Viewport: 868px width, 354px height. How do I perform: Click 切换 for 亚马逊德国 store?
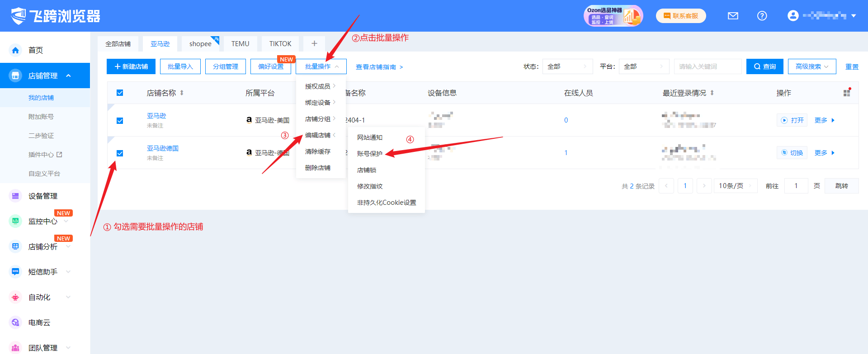click(x=792, y=153)
